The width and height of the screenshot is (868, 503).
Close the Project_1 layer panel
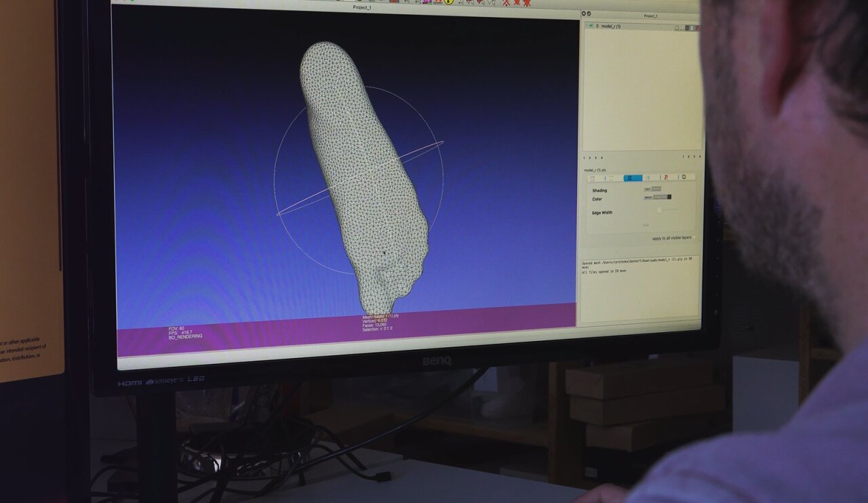coord(583,14)
